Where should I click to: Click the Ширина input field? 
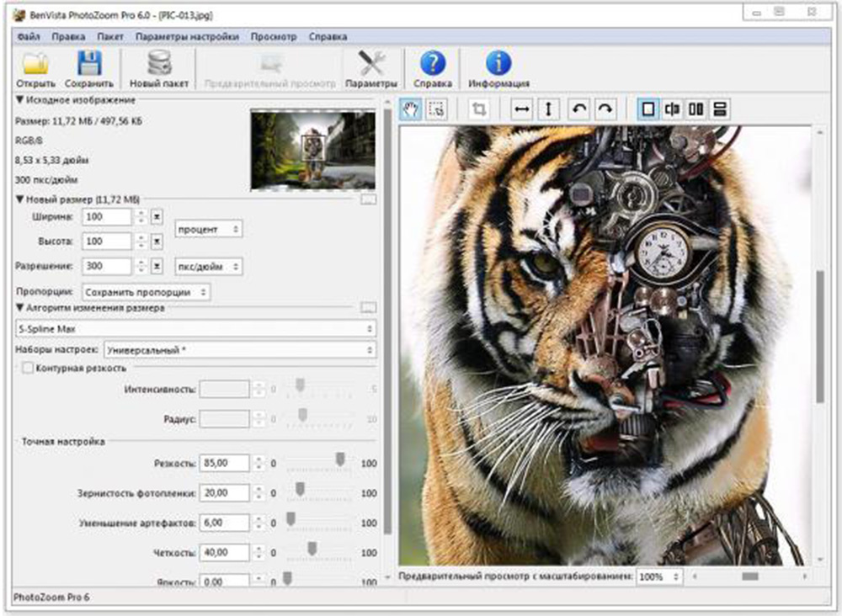click(x=106, y=217)
